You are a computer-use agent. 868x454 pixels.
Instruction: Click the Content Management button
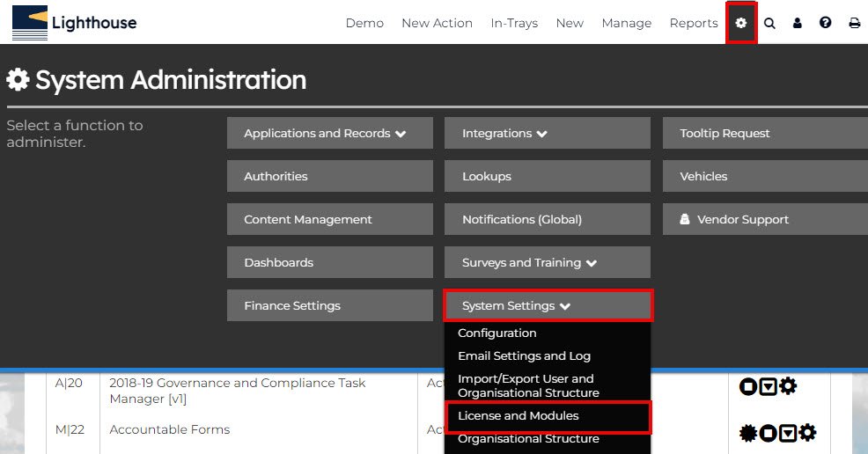tap(329, 220)
